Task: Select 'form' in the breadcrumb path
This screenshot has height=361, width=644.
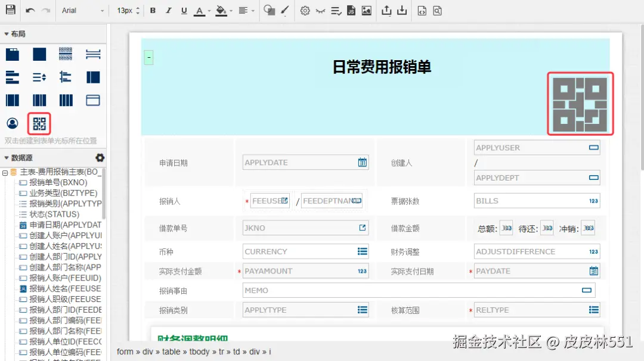Action: coord(125,351)
